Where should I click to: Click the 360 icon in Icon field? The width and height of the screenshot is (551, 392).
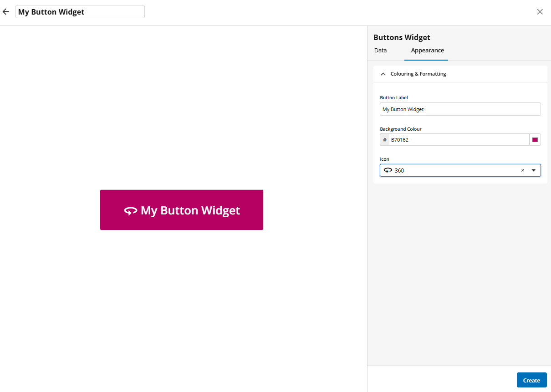(388, 170)
